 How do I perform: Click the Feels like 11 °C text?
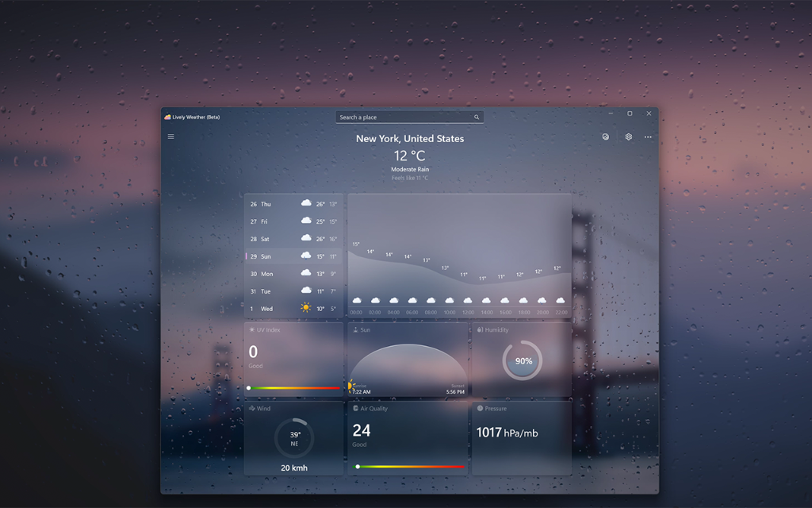click(410, 178)
